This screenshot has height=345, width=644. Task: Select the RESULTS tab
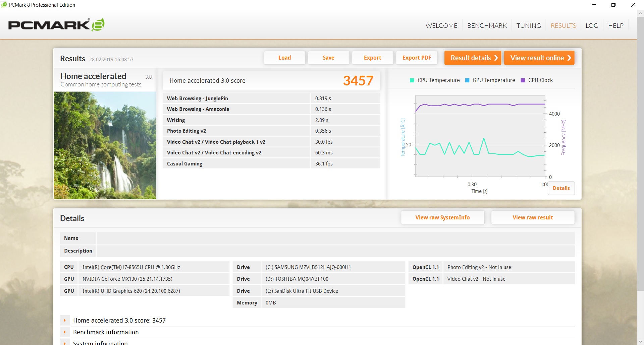pyautogui.click(x=563, y=25)
